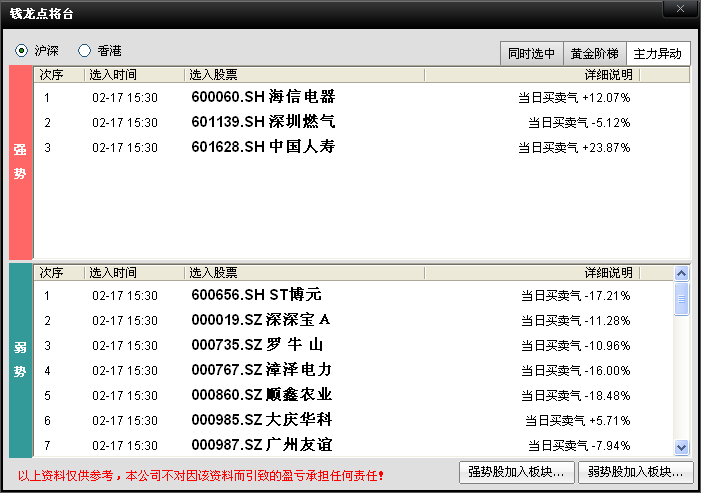
Task: Click strong list 次序 column header
Action: tap(59, 75)
